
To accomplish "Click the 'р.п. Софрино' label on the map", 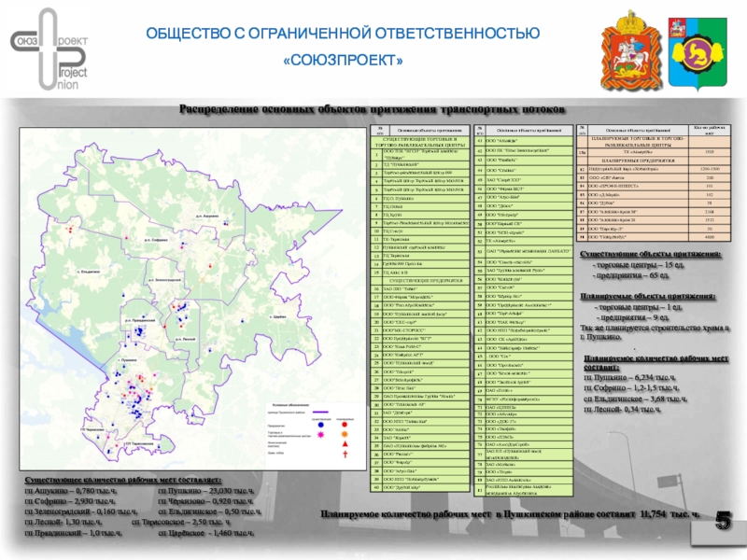I will (x=156, y=240).
